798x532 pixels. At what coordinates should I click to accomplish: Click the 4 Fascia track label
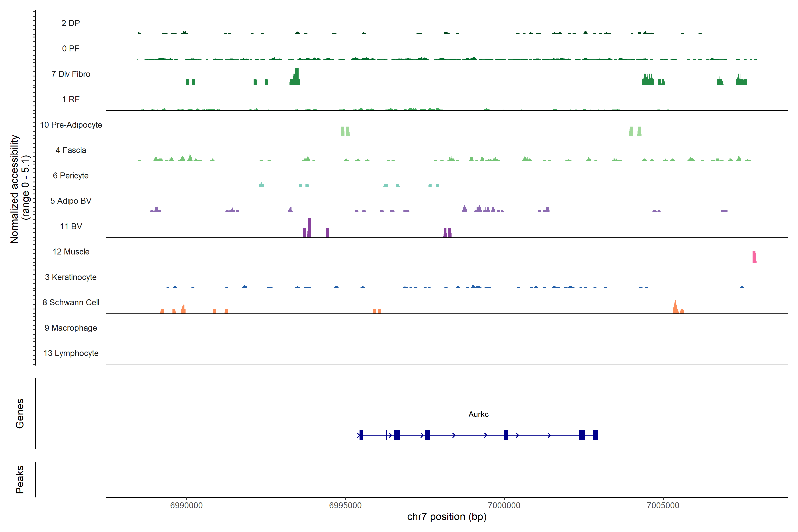[70, 150]
